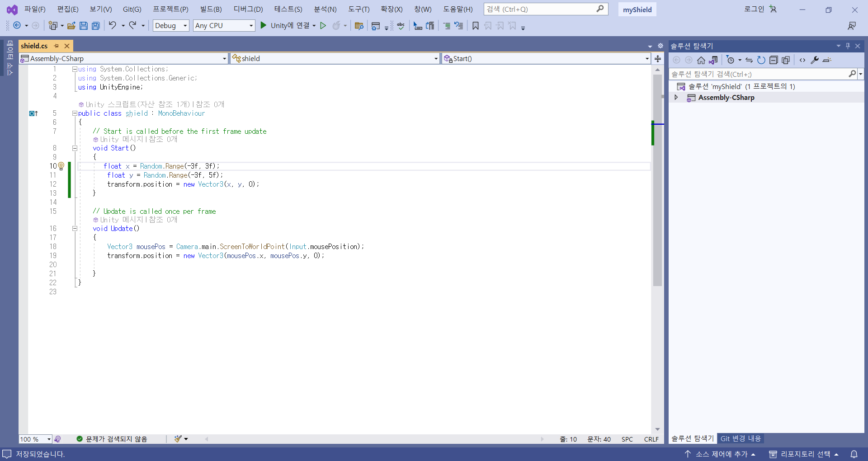
Task: Switch to the Git 변경 내용 tab
Action: pyautogui.click(x=741, y=438)
